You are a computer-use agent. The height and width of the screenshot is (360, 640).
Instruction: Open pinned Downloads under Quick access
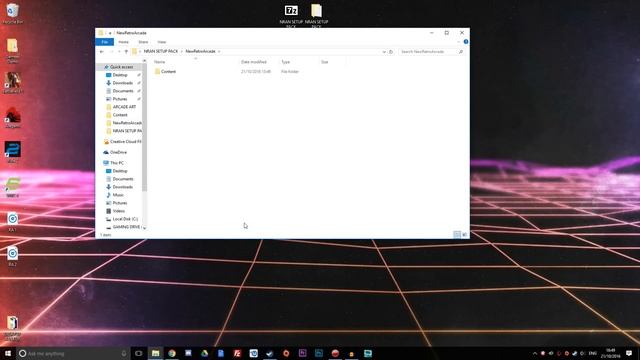pyautogui.click(x=122, y=83)
